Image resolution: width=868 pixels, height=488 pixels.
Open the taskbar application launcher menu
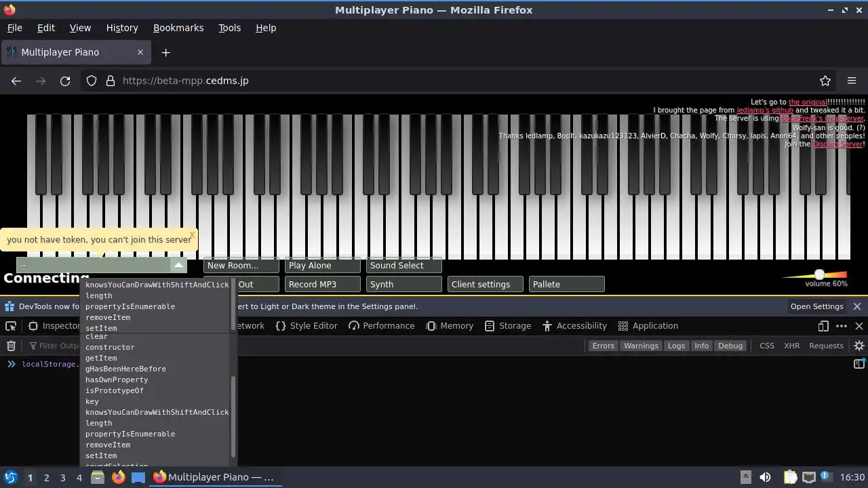[10, 477]
